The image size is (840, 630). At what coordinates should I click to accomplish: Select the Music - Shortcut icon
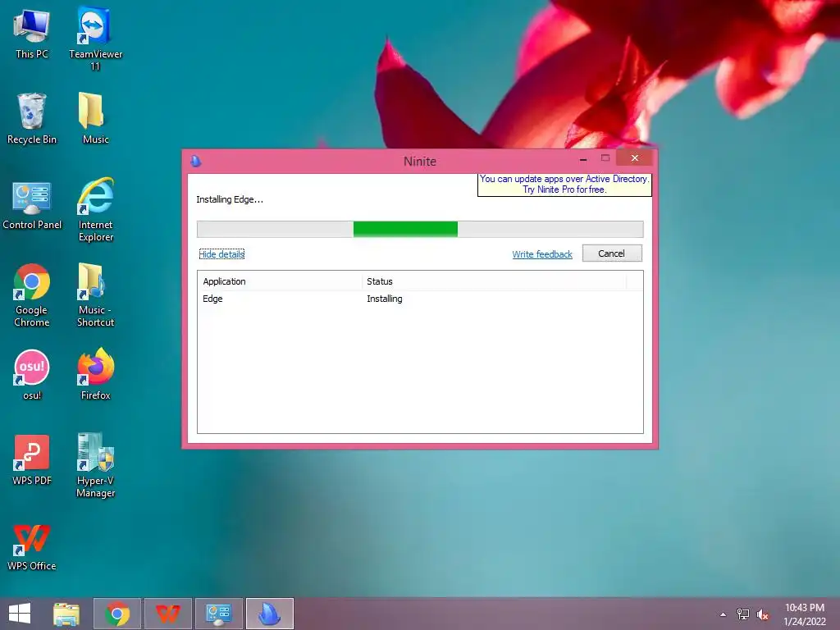95,295
